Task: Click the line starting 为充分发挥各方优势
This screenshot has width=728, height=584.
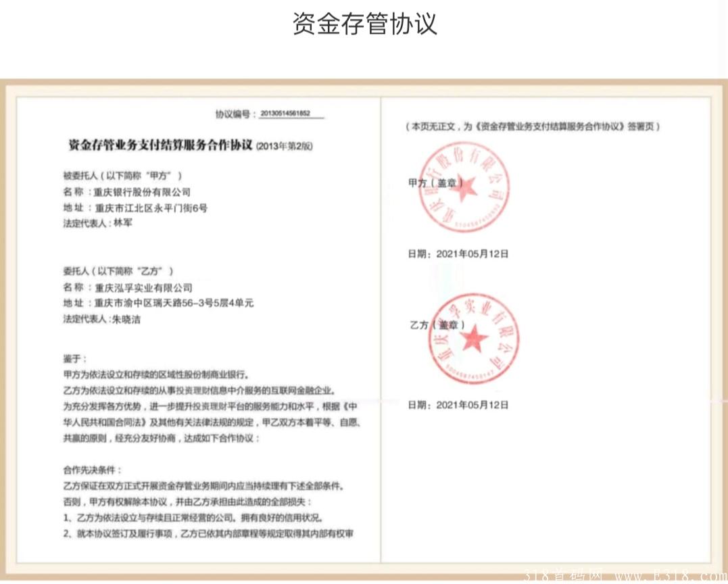Action: 210,406
